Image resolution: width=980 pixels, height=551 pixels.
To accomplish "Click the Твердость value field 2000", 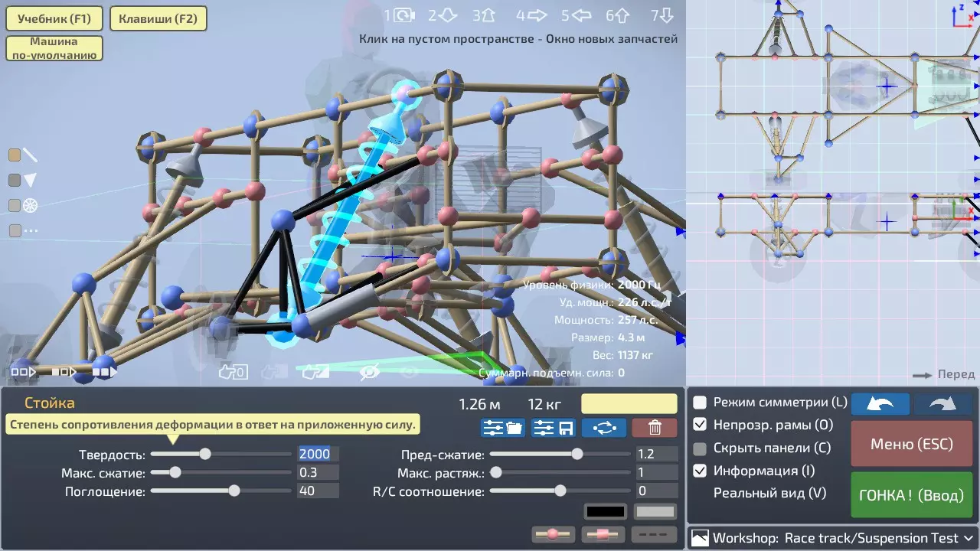I will tap(318, 454).
